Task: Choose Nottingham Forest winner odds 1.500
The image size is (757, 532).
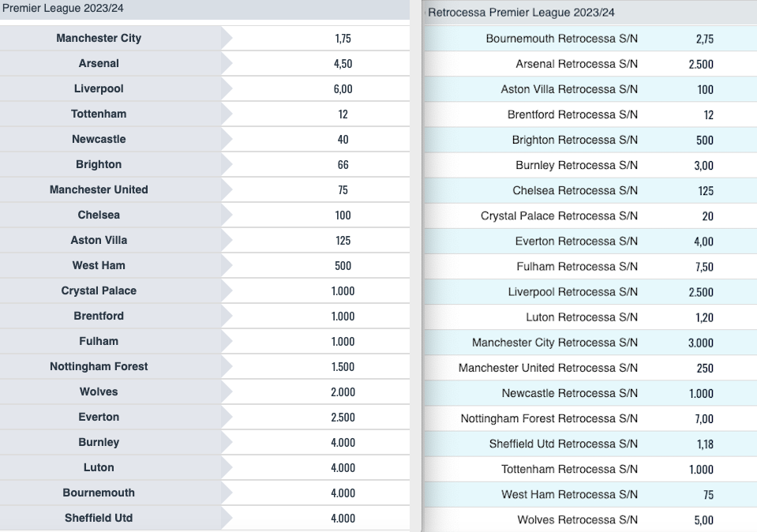Action: coord(343,367)
